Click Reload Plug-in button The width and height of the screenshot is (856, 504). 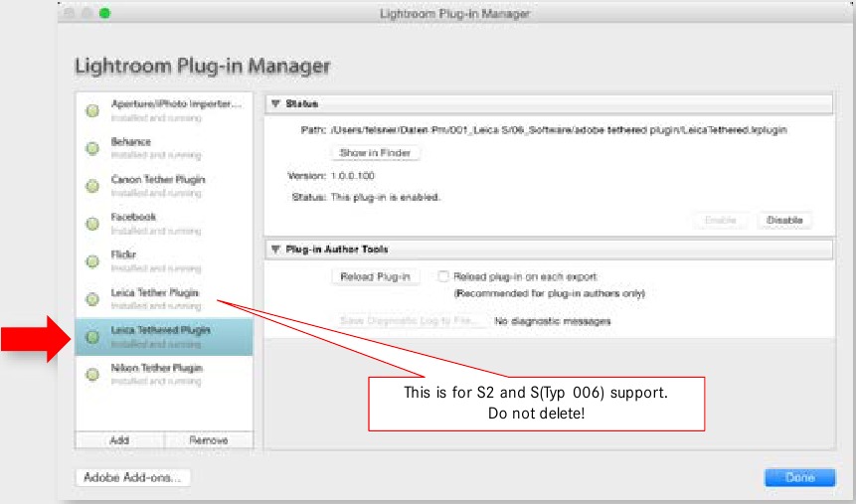pyautogui.click(x=375, y=276)
